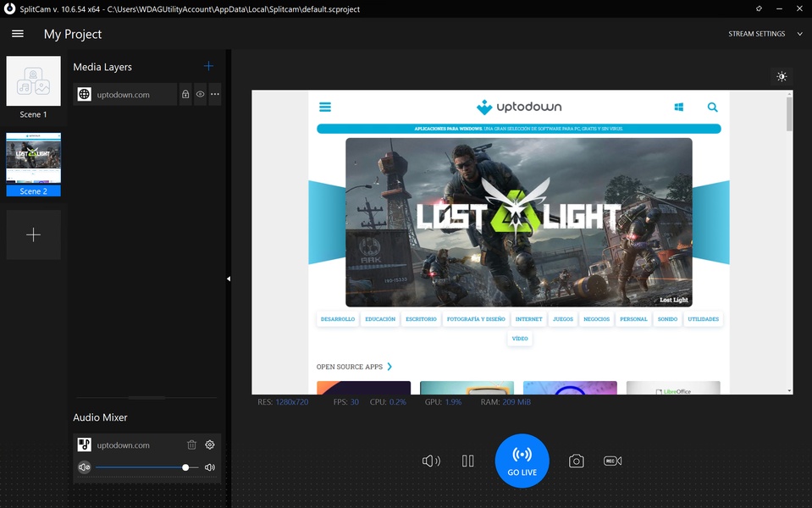This screenshot has height=508, width=812.
Task: Start recording with REC icon
Action: click(613, 461)
